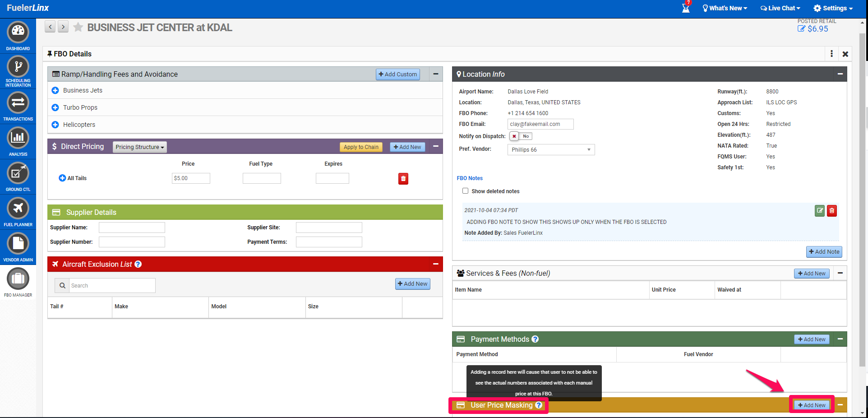Open Payment Methods help icon
868x418 pixels.
[535, 339]
